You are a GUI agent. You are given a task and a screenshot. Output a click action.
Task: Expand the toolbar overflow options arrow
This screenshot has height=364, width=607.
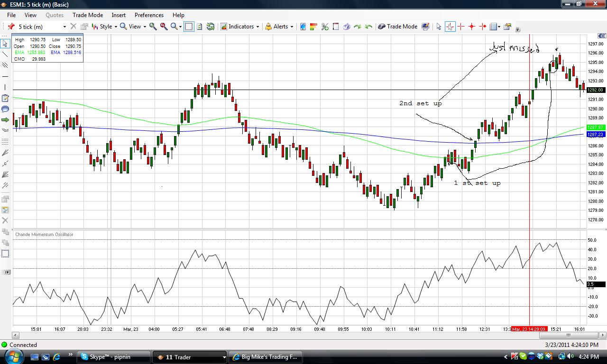coord(518,29)
